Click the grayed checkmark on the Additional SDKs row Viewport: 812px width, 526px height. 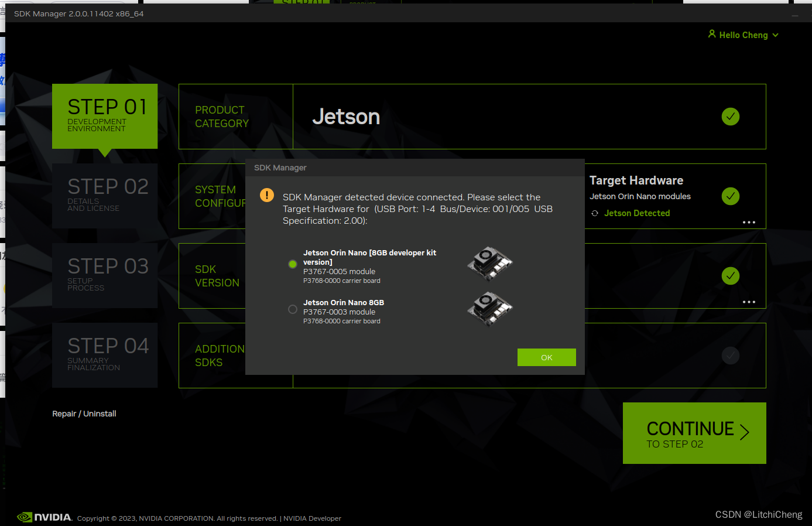point(730,356)
